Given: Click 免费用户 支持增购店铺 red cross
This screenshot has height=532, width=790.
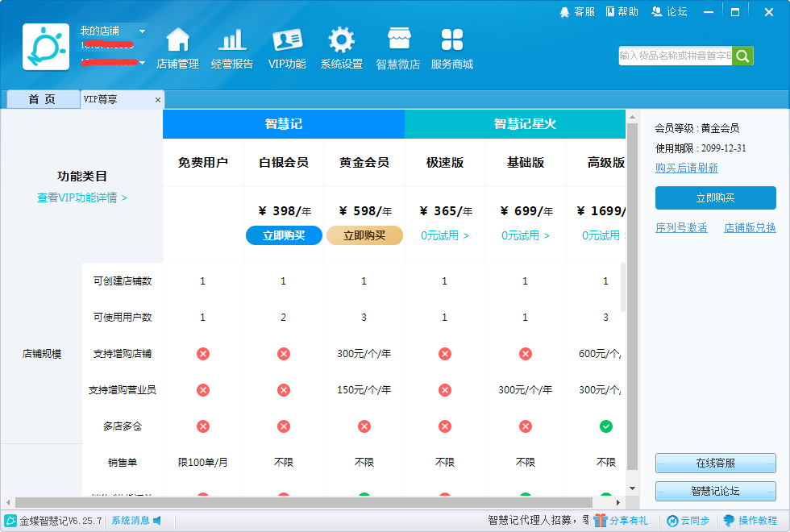Looking at the screenshot, I should 203,354.
